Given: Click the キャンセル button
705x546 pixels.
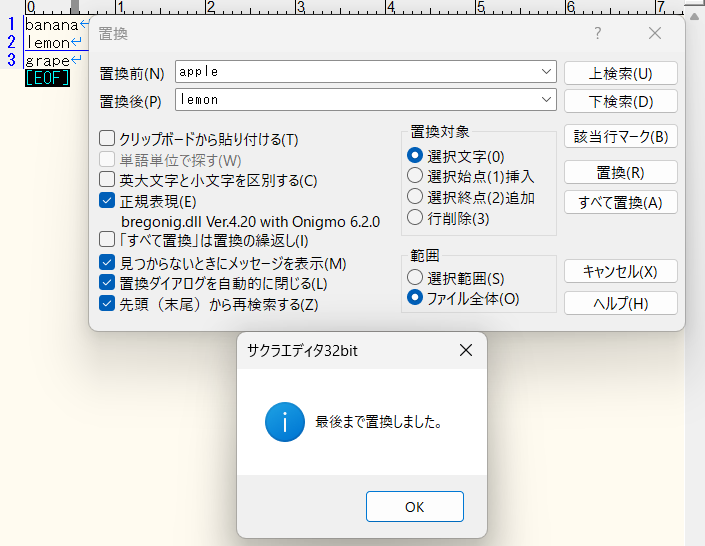Looking at the screenshot, I should pyautogui.click(x=620, y=271).
